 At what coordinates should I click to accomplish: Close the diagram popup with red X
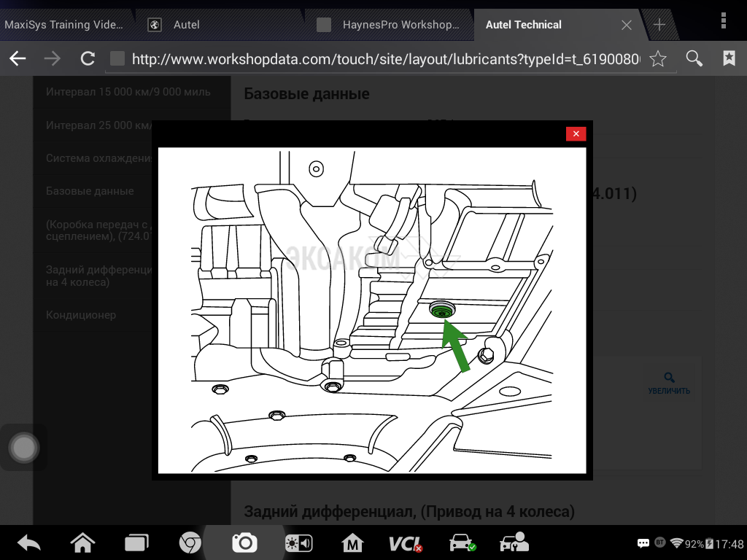coord(576,134)
